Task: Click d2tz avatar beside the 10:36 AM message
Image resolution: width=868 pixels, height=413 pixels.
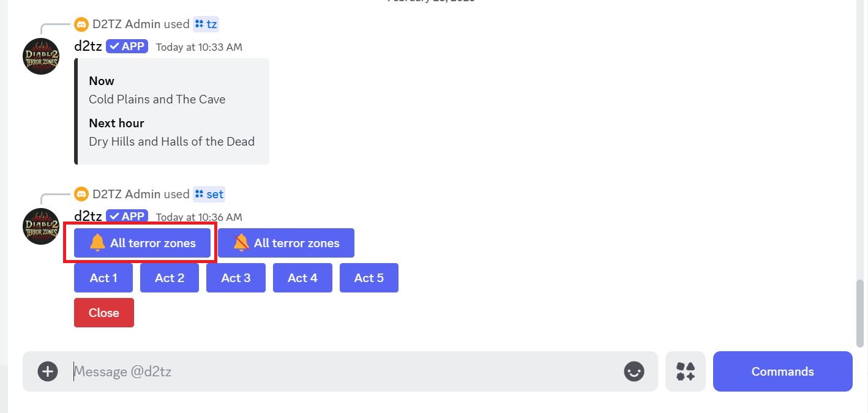Action: [x=41, y=226]
